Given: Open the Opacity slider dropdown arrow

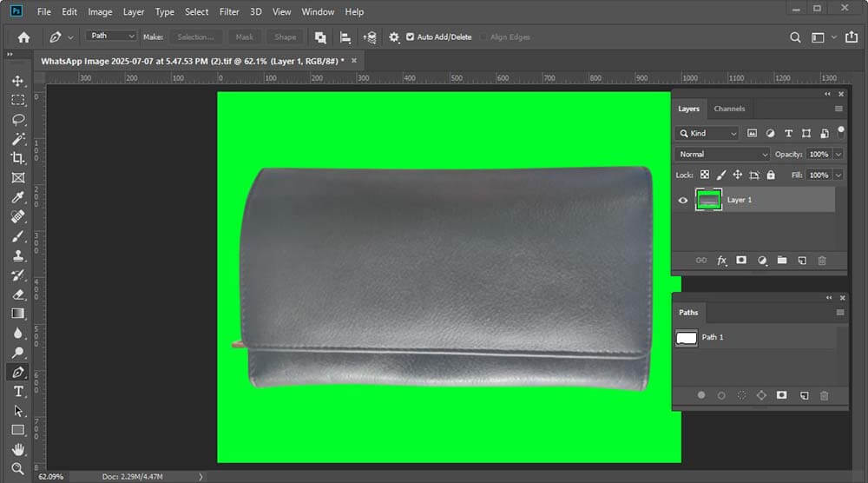Looking at the screenshot, I should [838, 155].
